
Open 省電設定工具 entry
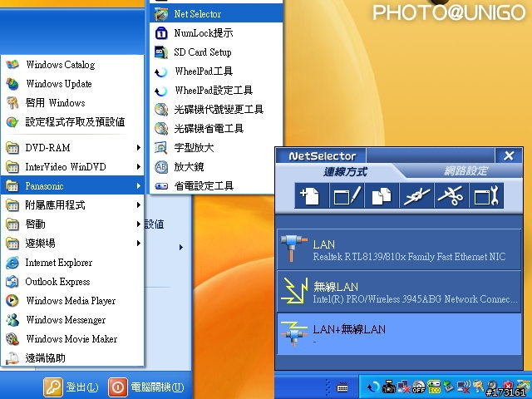[x=216, y=186]
